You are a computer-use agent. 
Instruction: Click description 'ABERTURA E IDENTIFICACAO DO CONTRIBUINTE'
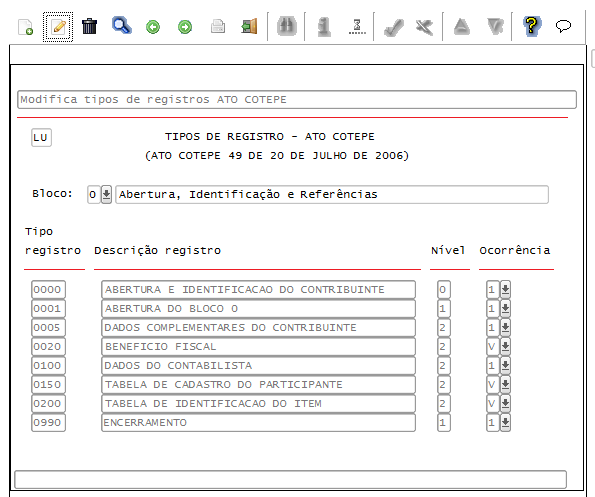(x=258, y=289)
